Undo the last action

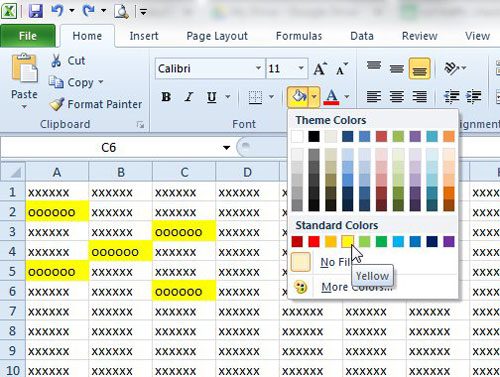click(57, 11)
